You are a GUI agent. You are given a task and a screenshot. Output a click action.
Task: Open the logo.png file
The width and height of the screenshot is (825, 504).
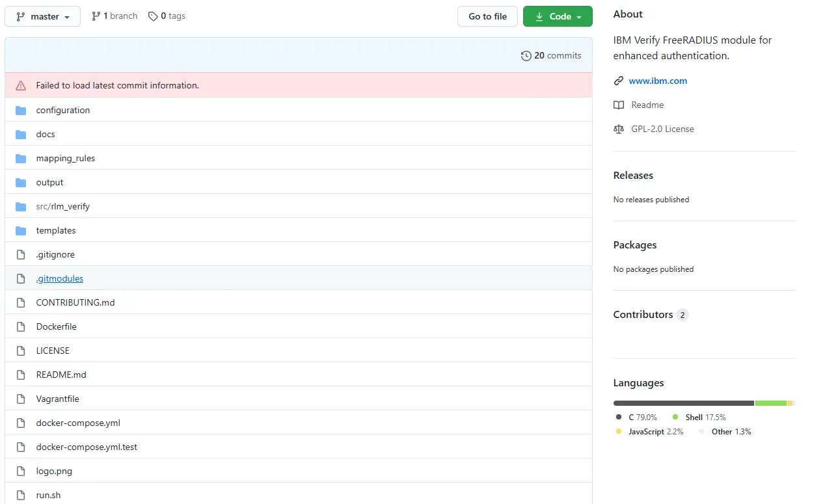[54, 471]
